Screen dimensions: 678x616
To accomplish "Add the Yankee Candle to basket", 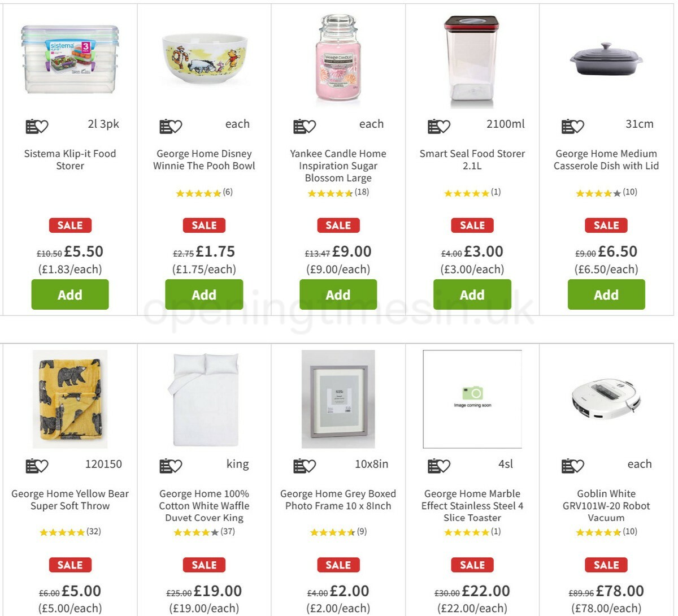I will 338,294.
